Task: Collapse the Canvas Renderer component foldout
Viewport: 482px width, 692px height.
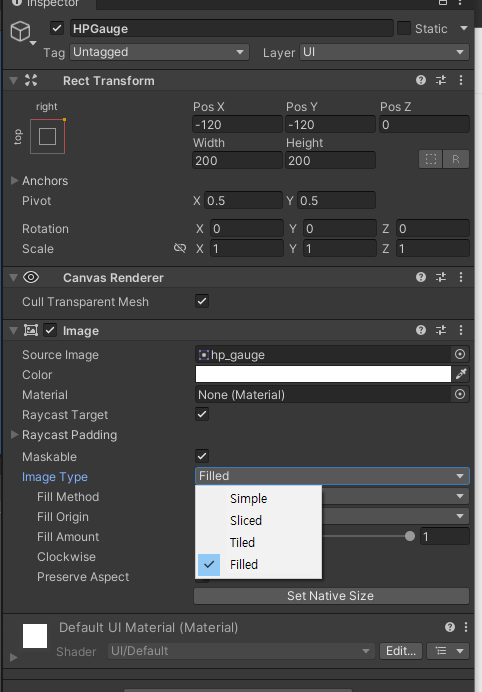Action: tap(13, 277)
